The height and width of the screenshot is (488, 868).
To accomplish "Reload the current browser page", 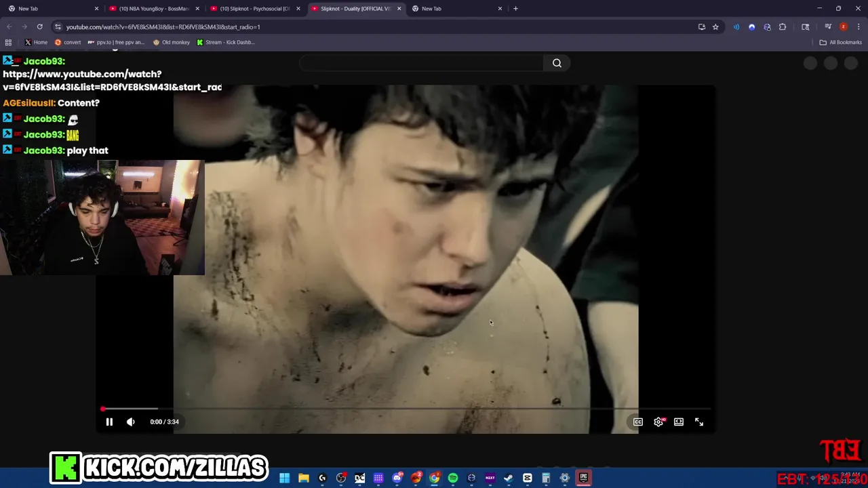I will [40, 26].
